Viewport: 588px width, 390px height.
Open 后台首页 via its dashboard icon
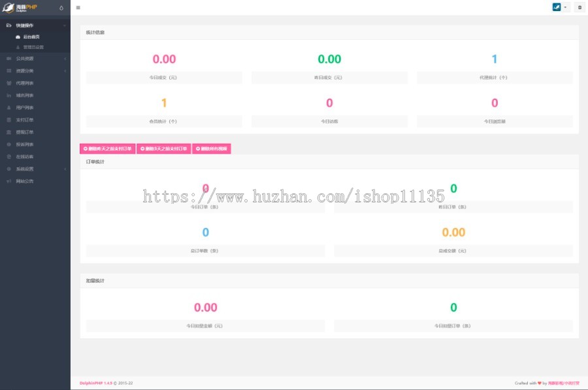pos(18,37)
